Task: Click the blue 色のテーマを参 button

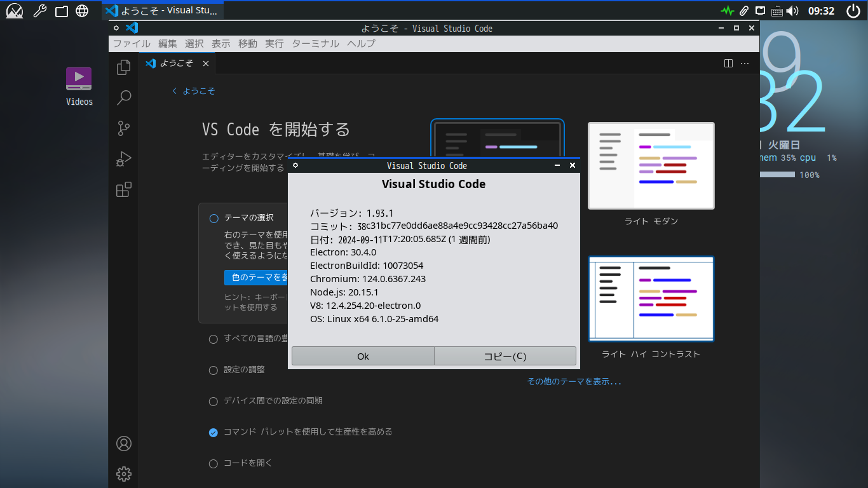Action: [x=256, y=278]
